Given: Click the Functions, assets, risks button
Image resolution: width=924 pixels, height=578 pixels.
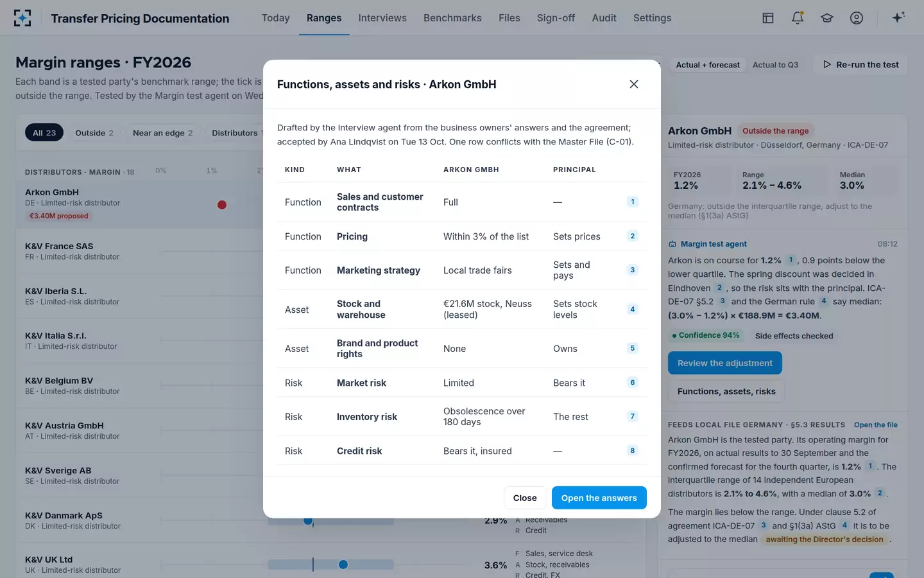Looking at the screenshot, I should [726, 391].
